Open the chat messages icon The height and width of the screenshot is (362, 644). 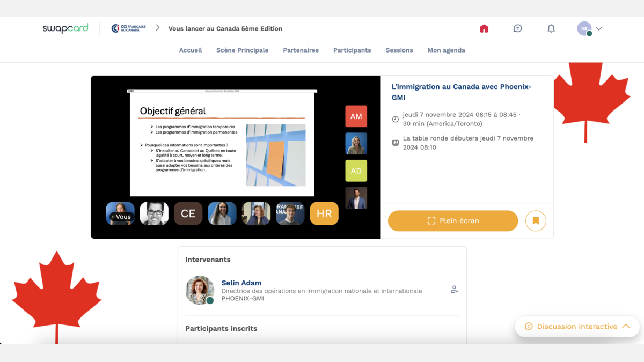click(x=517, y=28)
